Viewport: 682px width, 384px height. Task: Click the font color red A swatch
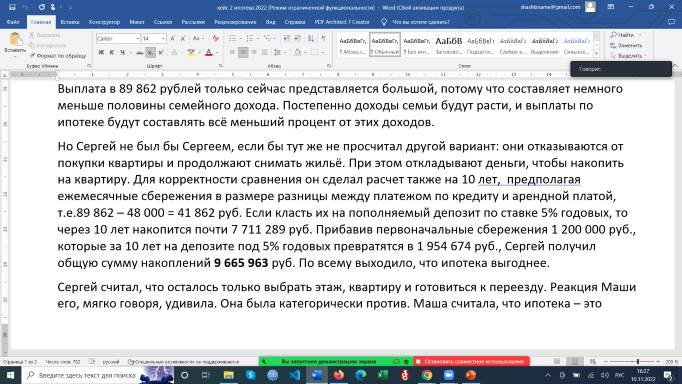pyautogui.click(x=209, y=53)
